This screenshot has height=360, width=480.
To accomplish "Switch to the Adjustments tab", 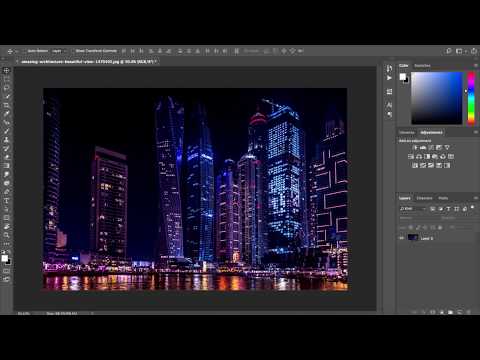I will click(431, 132).
